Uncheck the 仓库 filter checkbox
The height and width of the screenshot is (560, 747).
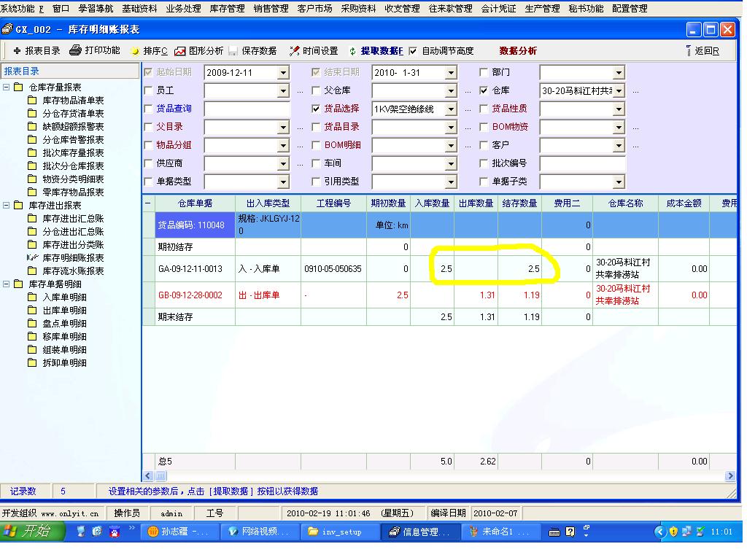(x=484, y=91)
